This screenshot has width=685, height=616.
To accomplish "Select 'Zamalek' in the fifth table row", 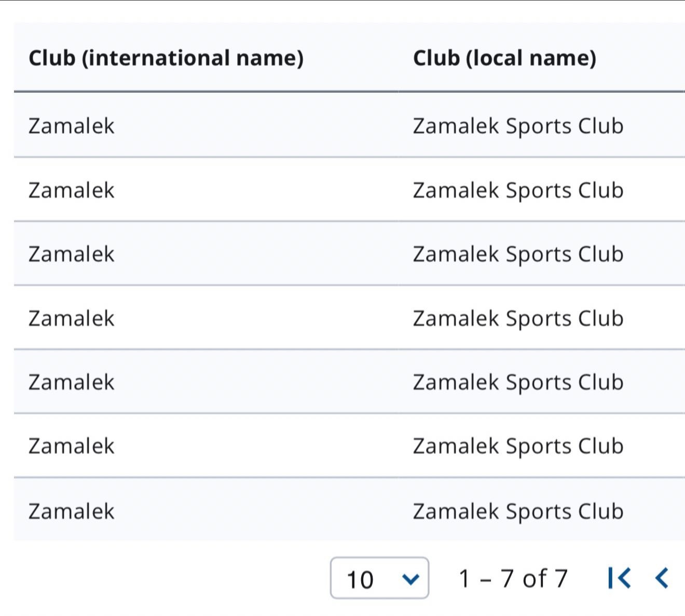I will 71,382.
